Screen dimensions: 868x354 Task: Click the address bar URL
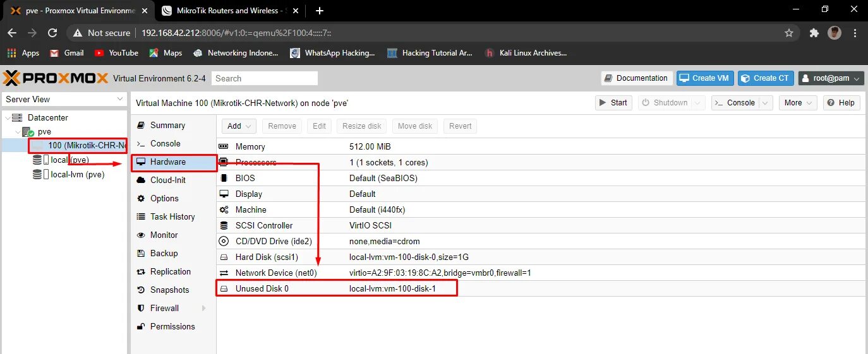pos(236,33)
